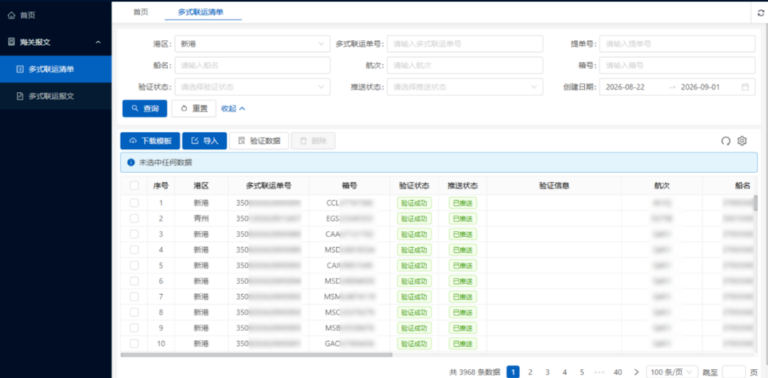
Task: Go to page 2
Action: point(530,372)
